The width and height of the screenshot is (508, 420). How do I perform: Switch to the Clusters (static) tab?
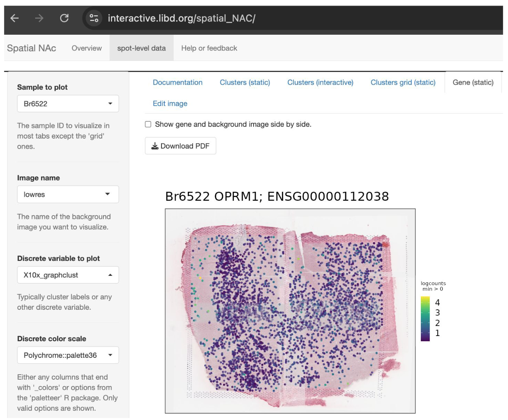245,82
